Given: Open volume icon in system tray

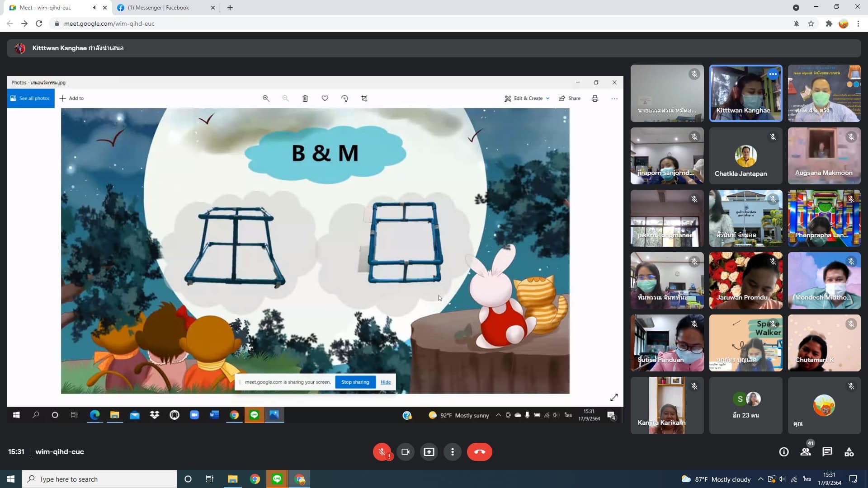Looking at the screenshot, I should [783, 479].
